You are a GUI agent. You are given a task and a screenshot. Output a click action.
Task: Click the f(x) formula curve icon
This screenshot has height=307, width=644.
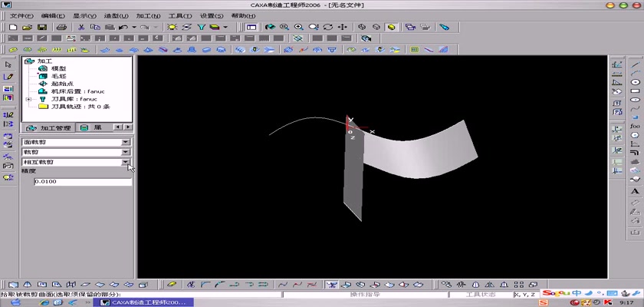pyautogui.click(x=635, y=126)
